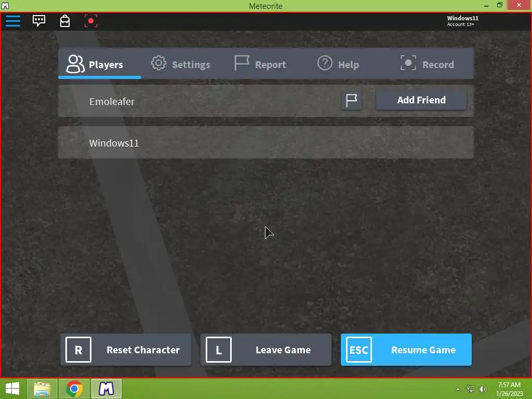Image resolution: width=532 pixels, height=399 pixels.
Task: Click the Windows11 account name in top bar
Action: point(462,18)
